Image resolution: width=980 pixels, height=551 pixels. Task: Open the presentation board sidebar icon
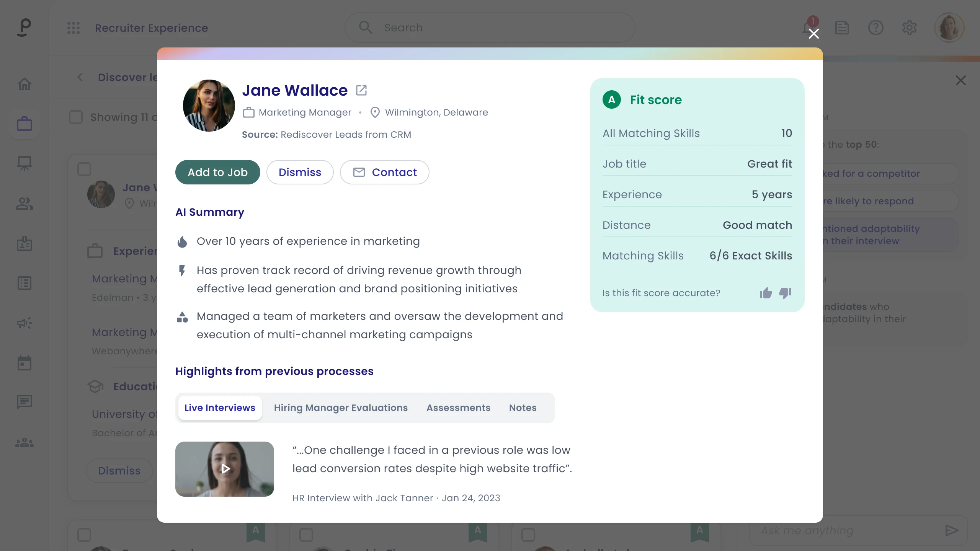(x=24, y=163)
